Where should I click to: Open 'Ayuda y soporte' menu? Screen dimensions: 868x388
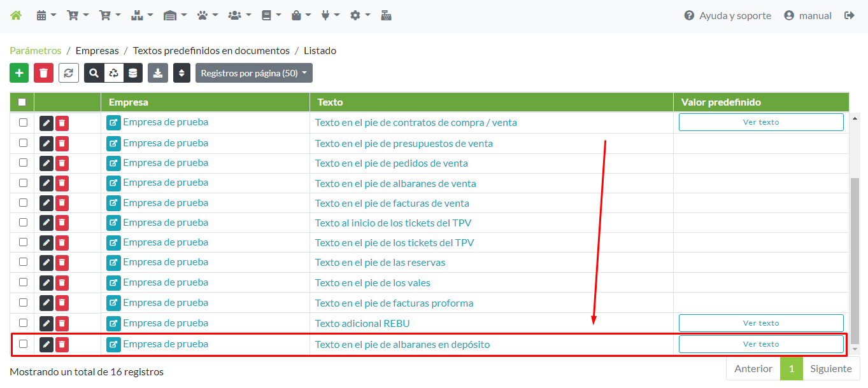(727, 15)
